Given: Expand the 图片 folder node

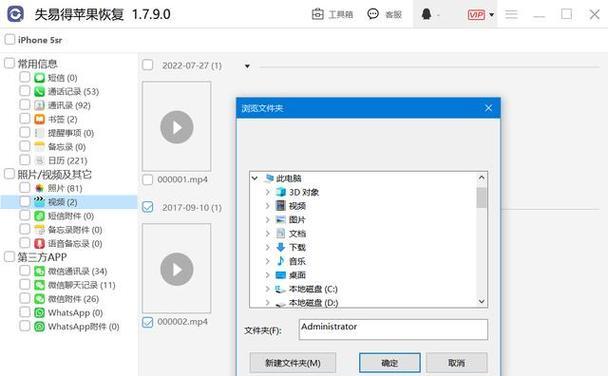Looking at the screenshot, I should [x=268, y=220].
